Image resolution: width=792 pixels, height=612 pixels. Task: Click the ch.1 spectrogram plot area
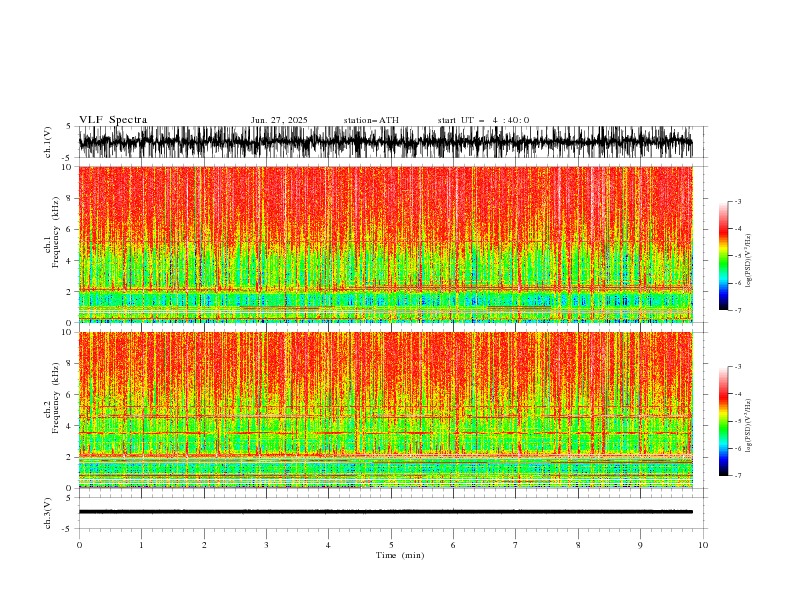pos(385,244)
